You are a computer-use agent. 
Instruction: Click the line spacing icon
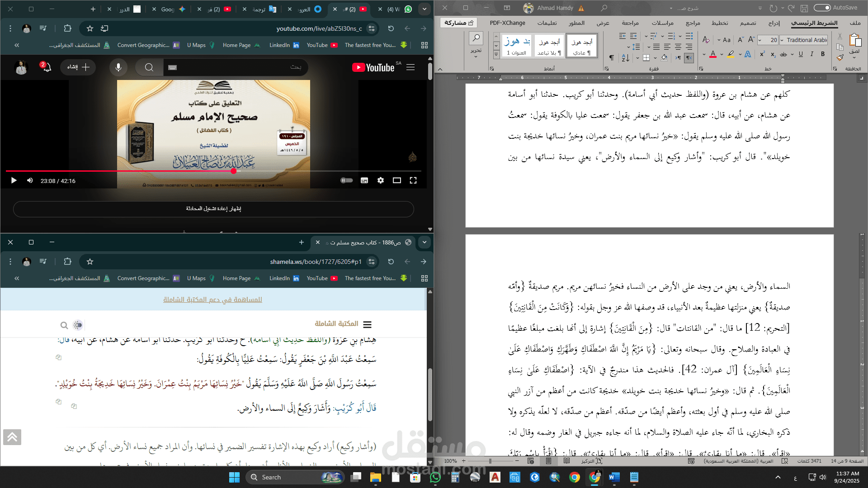click(636, 47)
